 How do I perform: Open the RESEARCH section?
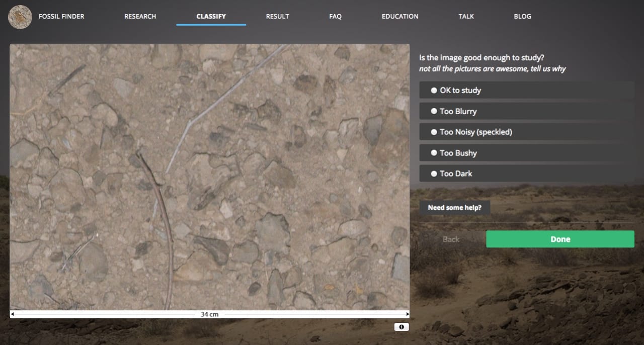tap(140, 16)
